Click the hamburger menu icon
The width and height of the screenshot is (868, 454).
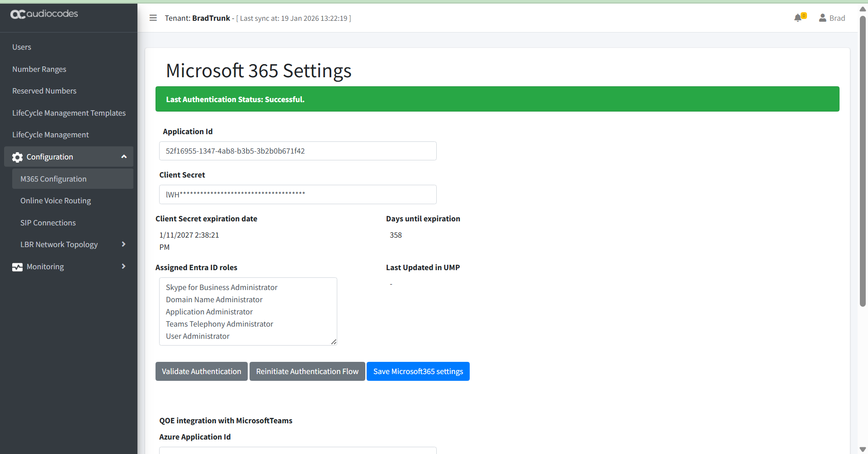click(153, 18)
